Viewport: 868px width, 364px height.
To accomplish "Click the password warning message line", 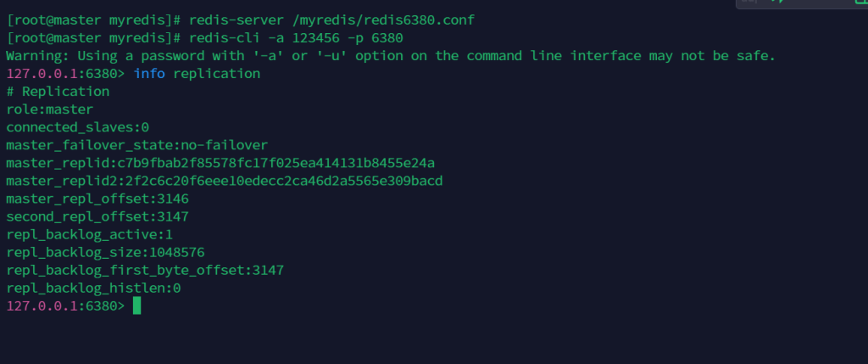I will coord(390,56).
